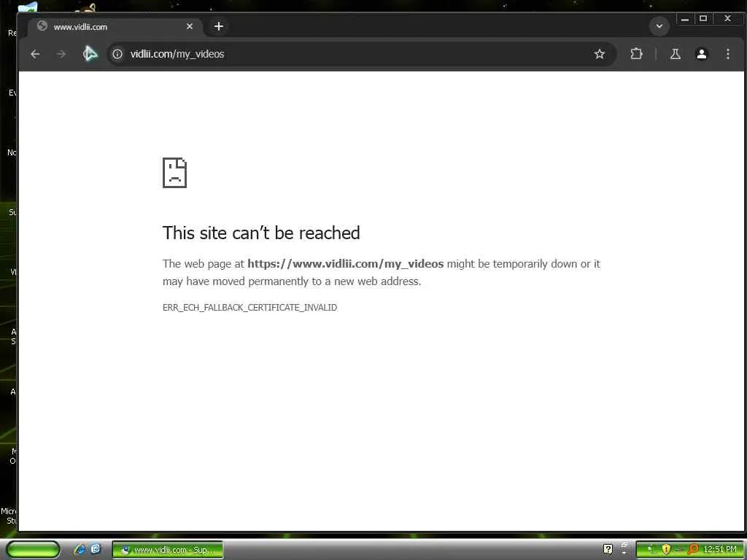Open the user profile icon

(x=702, y=54)
